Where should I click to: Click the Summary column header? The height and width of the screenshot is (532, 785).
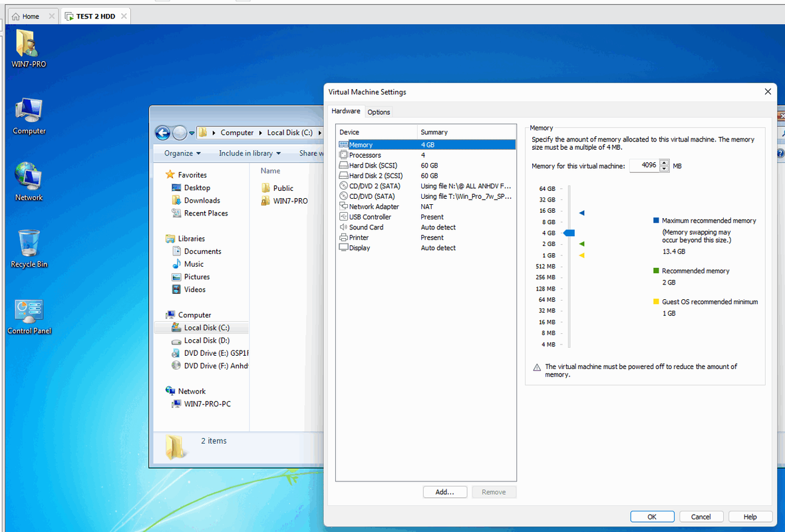pyautogui.click(x=466, y=132)
